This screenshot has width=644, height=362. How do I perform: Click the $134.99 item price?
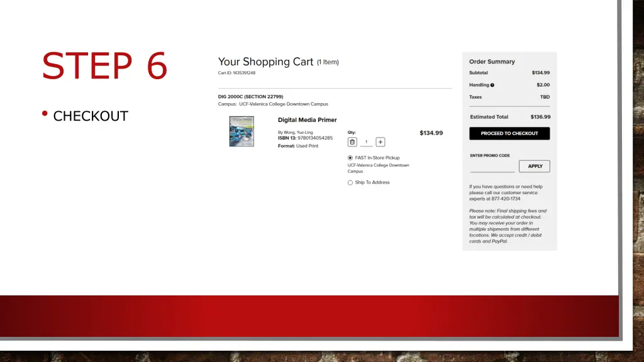(x=431, y=133)
